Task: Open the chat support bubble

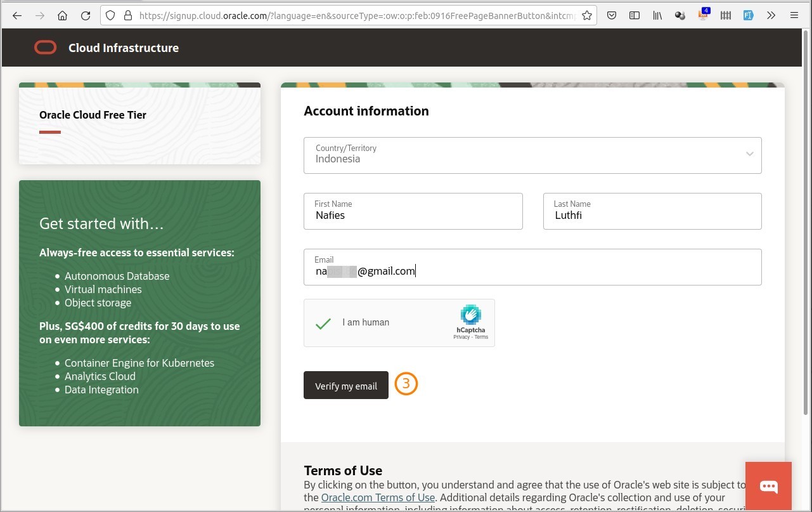Action: pyautogui.click(x=768, y=486)
